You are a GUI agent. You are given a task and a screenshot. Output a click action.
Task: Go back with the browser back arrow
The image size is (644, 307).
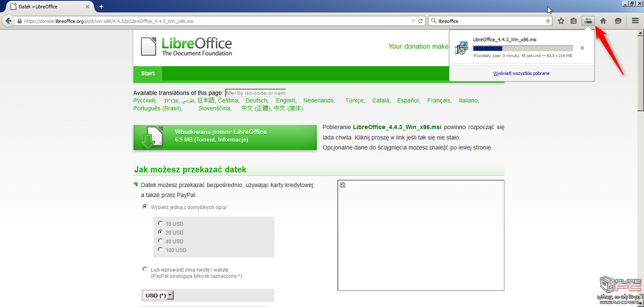(8, 21)
